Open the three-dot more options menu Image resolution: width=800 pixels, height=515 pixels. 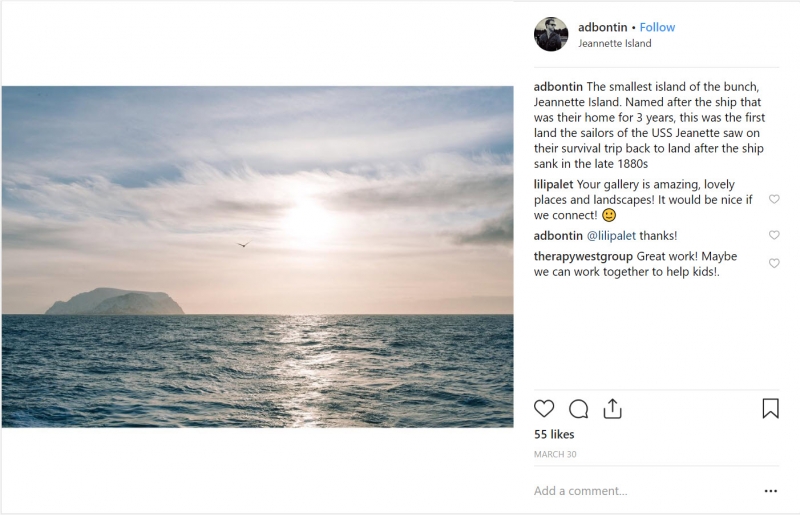point(770,491)
